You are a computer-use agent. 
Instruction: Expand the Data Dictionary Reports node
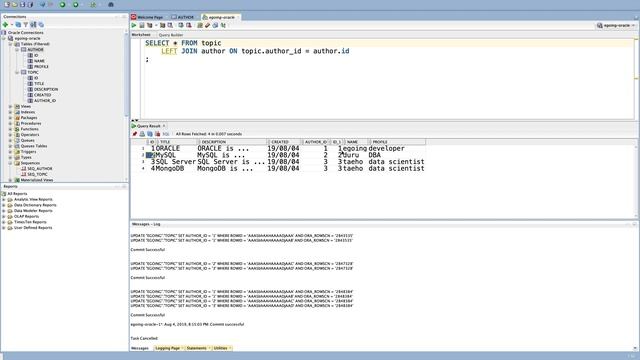[x=4, y=205]
